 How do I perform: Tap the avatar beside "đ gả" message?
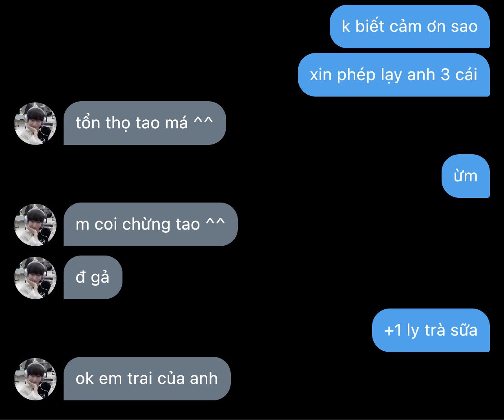(36, 278)
